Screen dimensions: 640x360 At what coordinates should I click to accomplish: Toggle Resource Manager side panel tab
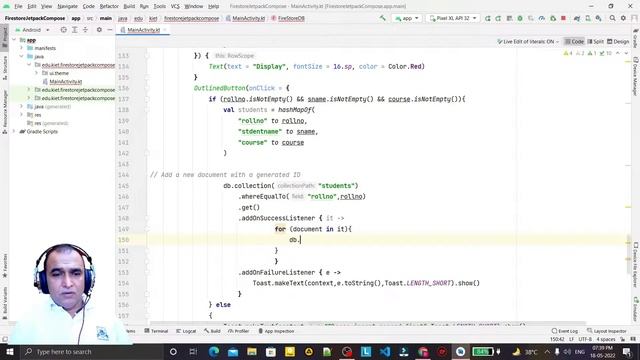coord(4,112)
